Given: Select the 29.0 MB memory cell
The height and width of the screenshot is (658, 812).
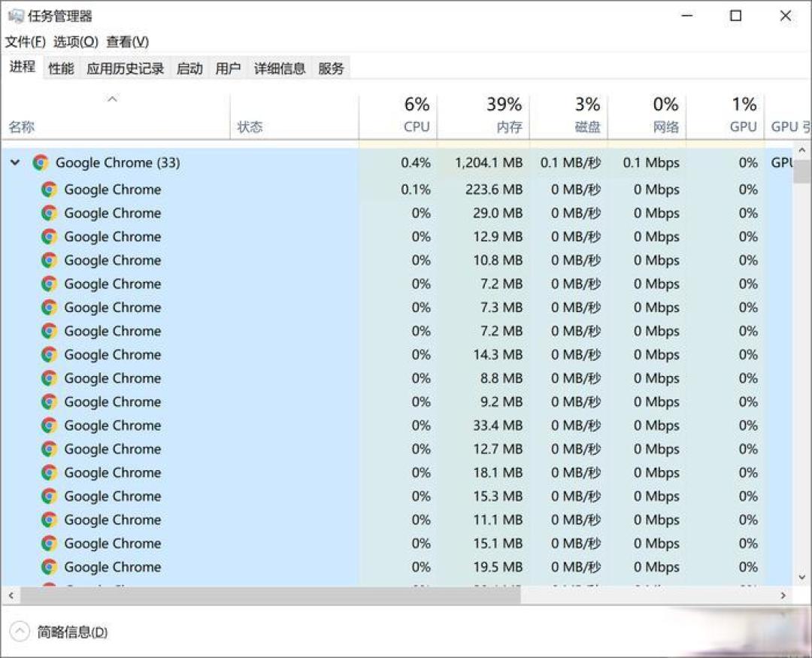Looking at the screenshot, I should click(x=498, y=213).
